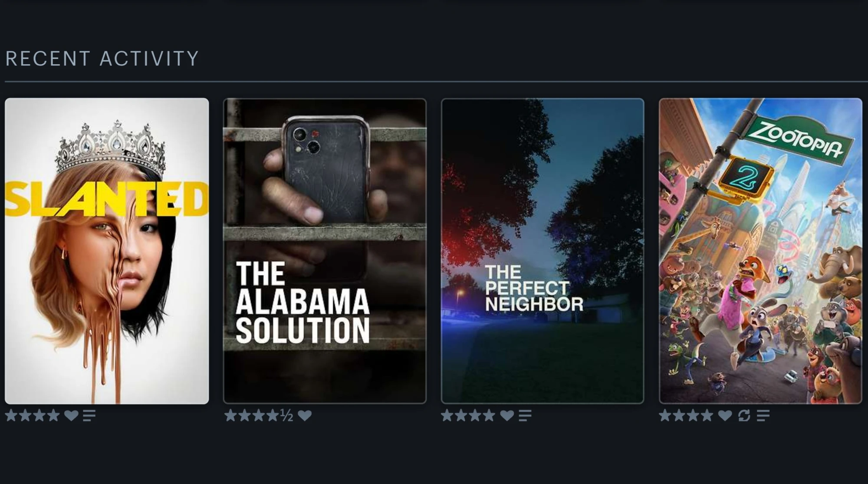Viewport: 868px width, 484px height.
Task: Click the four-and-half star rating under Alabama Solution
Action: [x=259, y=415]
